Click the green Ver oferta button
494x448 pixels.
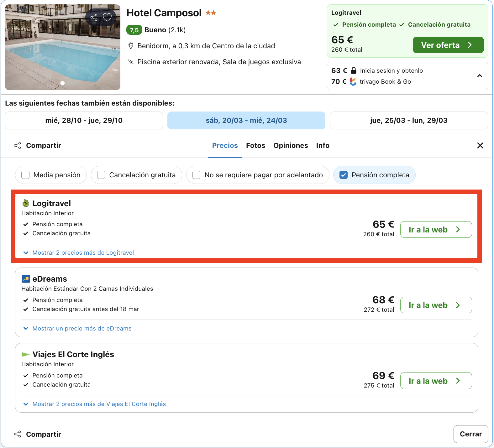click(x=448, y=45)
